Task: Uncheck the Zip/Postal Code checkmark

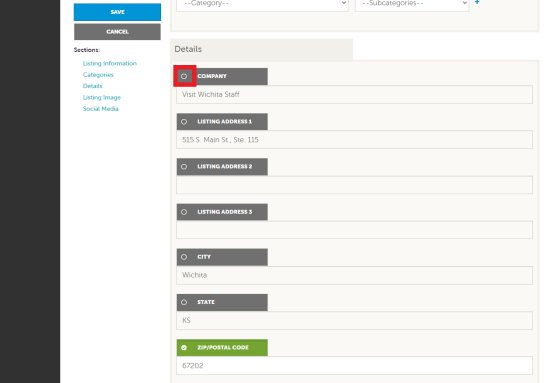Action: pyautogui.click(x=184, y=348)
